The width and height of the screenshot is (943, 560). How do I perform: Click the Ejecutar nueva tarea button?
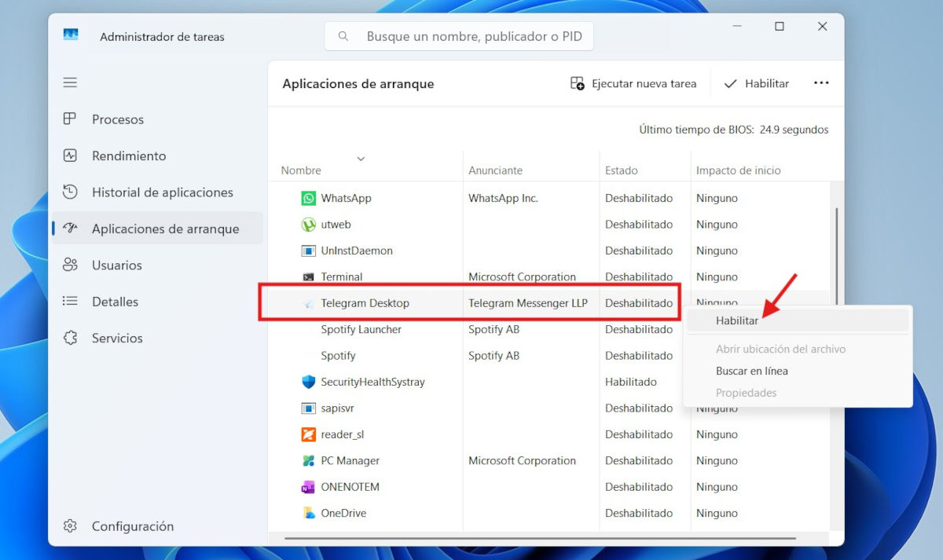[633, 82]
